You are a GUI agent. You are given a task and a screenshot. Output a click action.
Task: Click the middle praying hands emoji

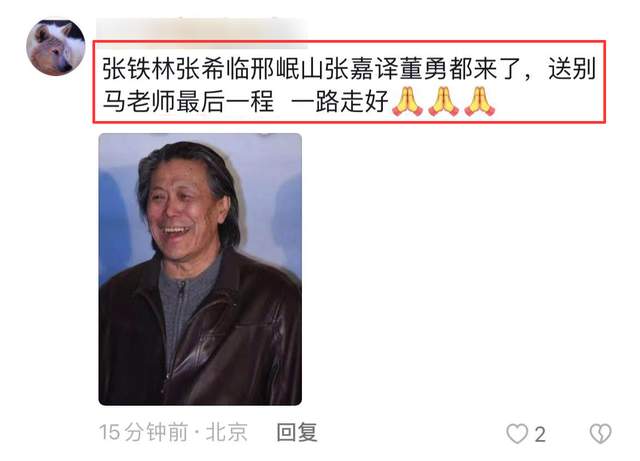click(x=444, y=101)
